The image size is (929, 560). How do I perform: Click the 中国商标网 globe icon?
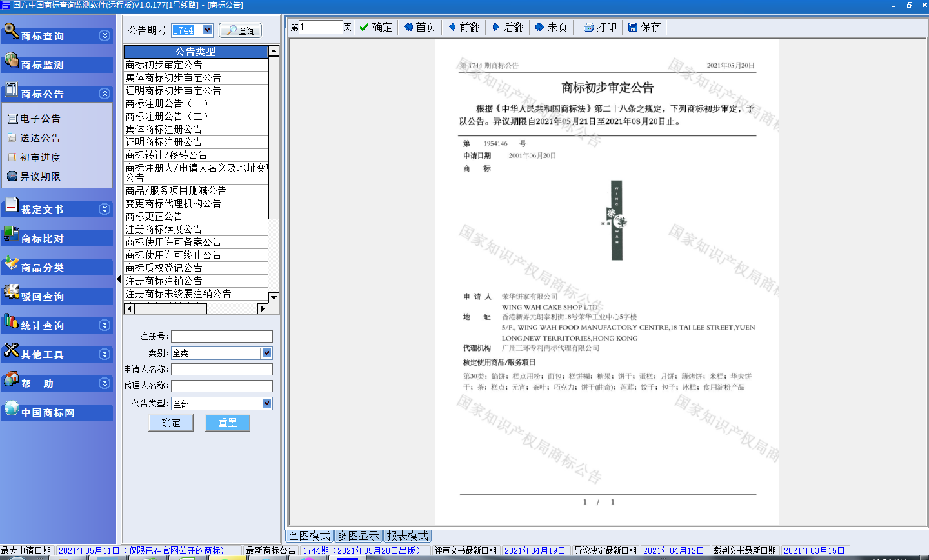click(11, 408)
